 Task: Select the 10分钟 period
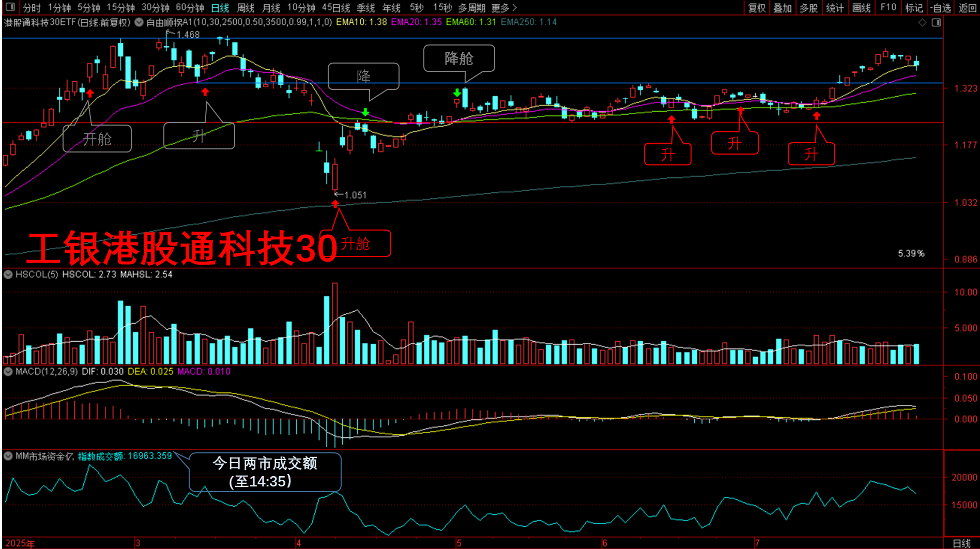301,8
